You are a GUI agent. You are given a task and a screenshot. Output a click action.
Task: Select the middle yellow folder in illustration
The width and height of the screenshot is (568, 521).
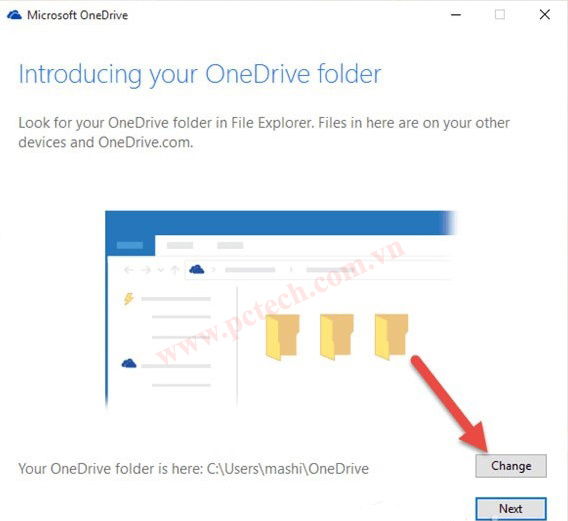(337, 337)
